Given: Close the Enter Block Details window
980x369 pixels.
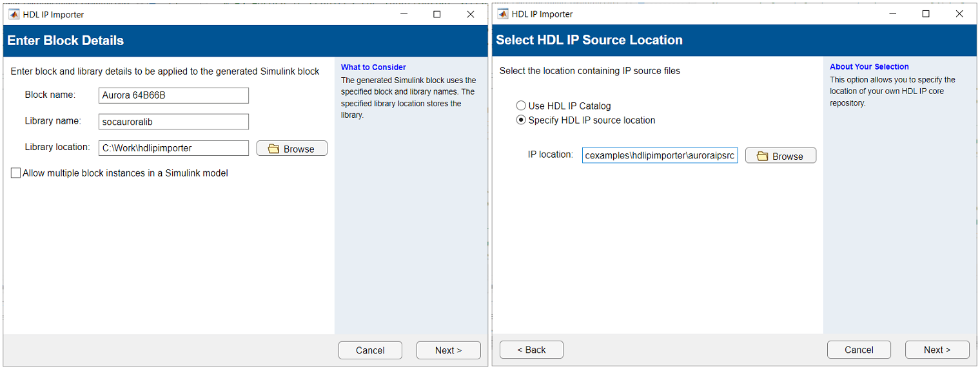Looking at the screenshot, I should click(471, 14).
